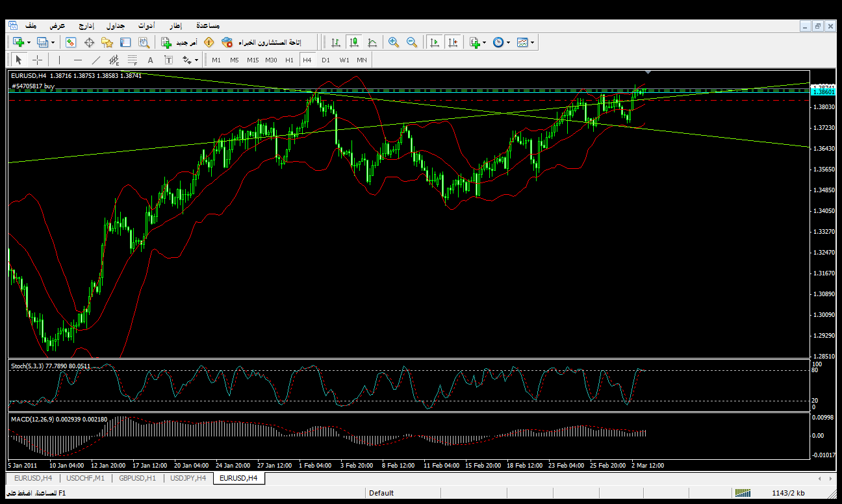Open the Window menu (إطار)
Image resolution: width=842 pixels, height=504 pixels.
(175, 25)
